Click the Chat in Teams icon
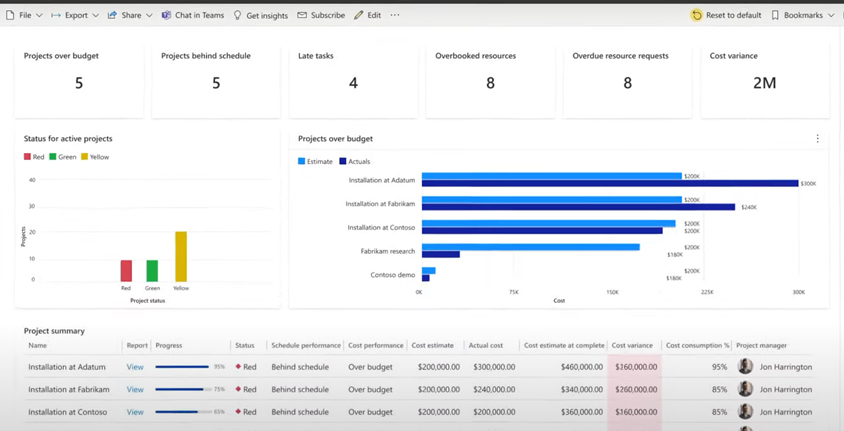 (x=167, y=15)
